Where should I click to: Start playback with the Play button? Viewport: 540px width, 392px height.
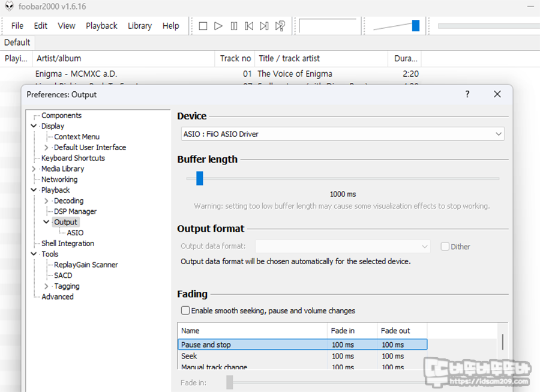click(218, 26)
